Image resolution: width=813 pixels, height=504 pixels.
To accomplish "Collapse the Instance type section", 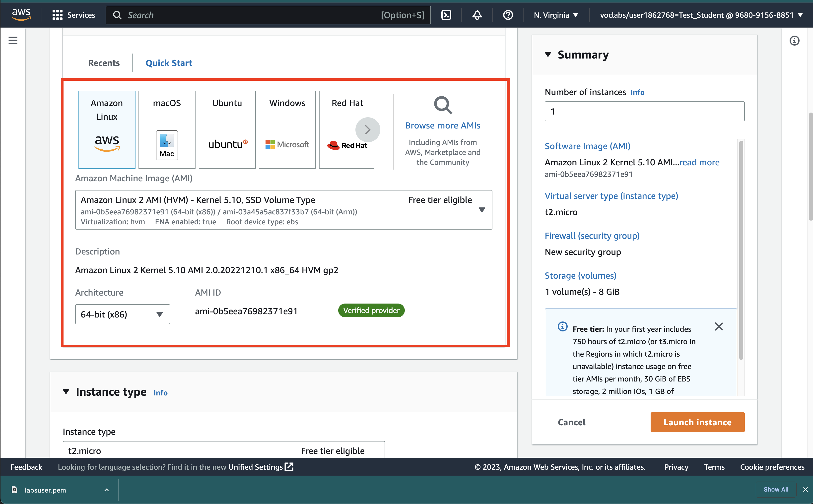I will pyautogui.click(x=66, y=392).
